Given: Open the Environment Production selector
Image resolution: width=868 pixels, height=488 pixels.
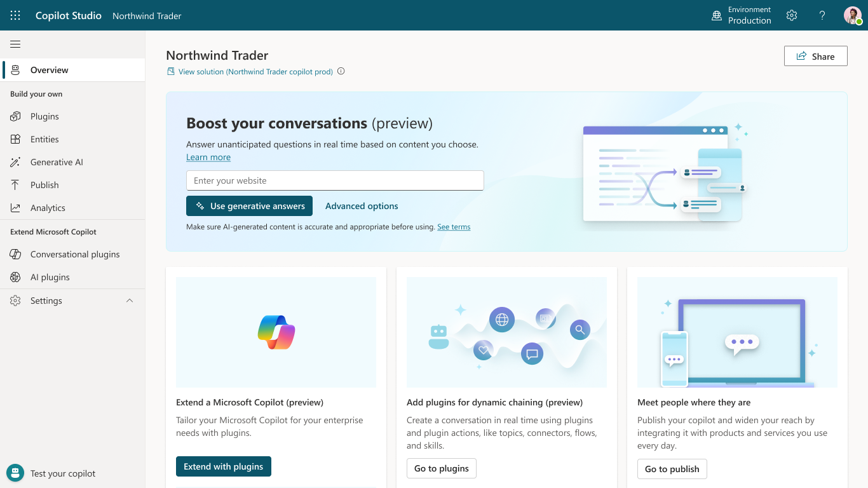Looking at the screenshot, I should coord(742,15).
